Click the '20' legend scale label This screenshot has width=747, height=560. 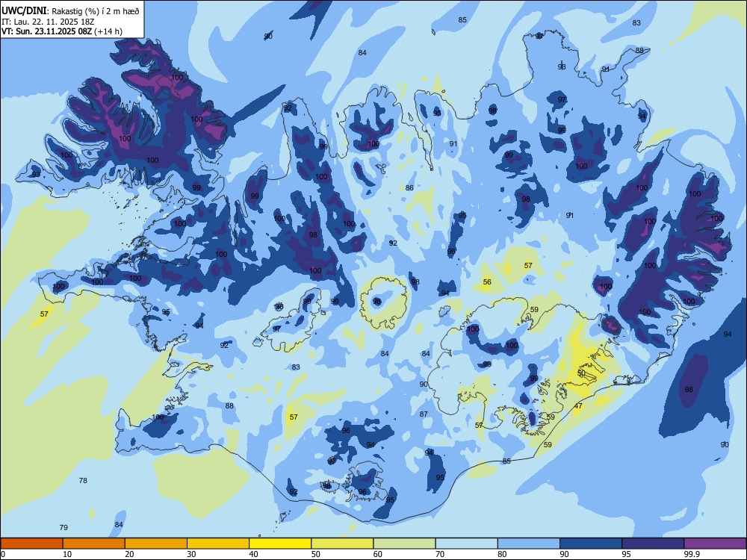coord(129,554)
